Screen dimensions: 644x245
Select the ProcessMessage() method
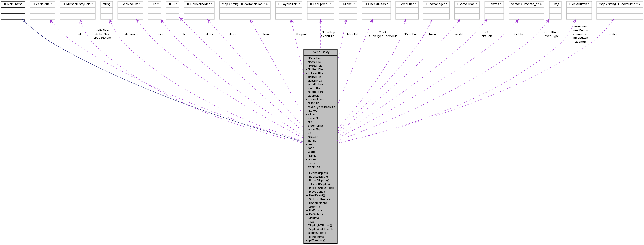[320, 188]
